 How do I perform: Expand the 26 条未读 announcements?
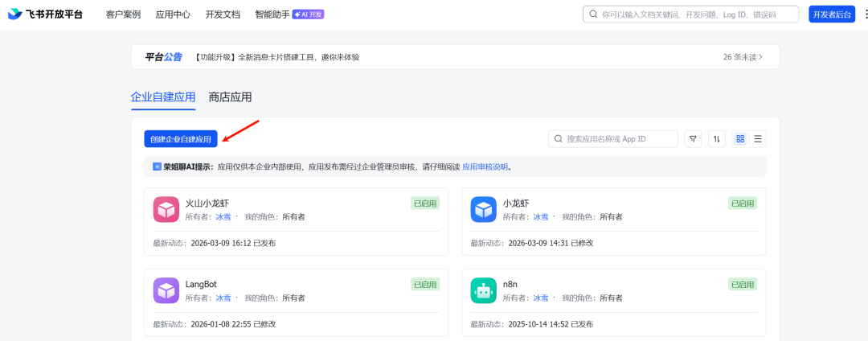[x=743, y=57]
